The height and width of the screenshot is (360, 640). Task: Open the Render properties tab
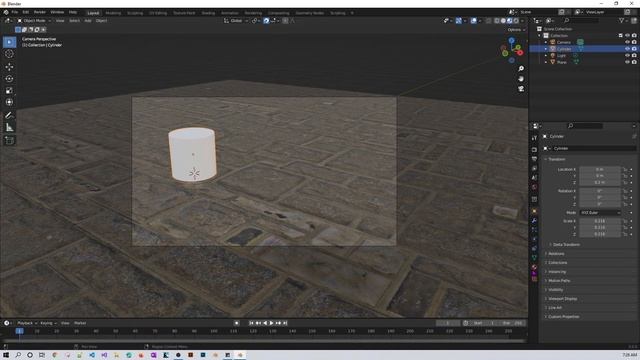coord(534,150)
